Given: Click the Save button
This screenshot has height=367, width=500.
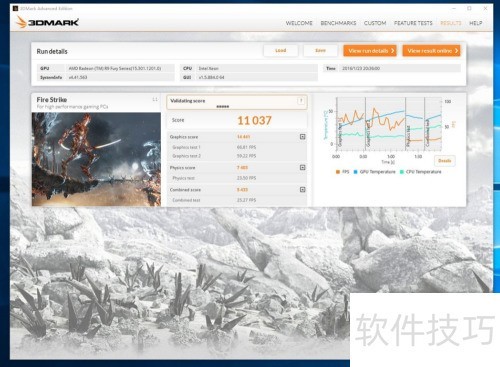Looking at the screenshot, I should pyautogui.click(x=320, y=51).
